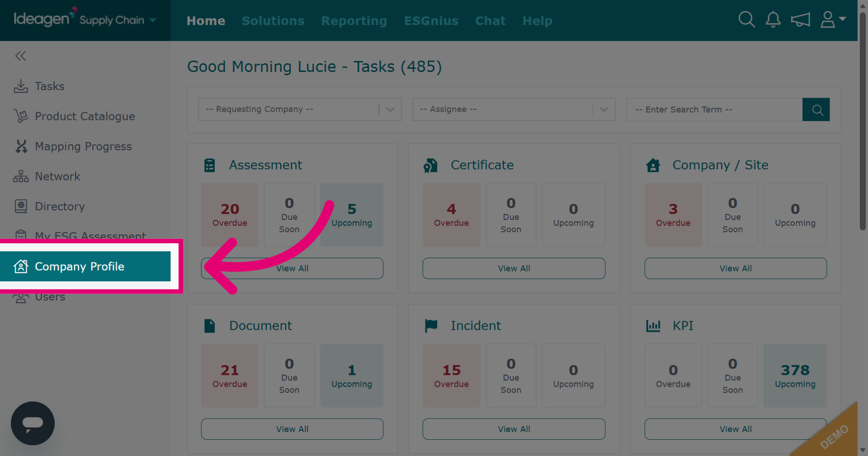Open the ESGnius menu
868x456 pixels.
pos(431,21)
